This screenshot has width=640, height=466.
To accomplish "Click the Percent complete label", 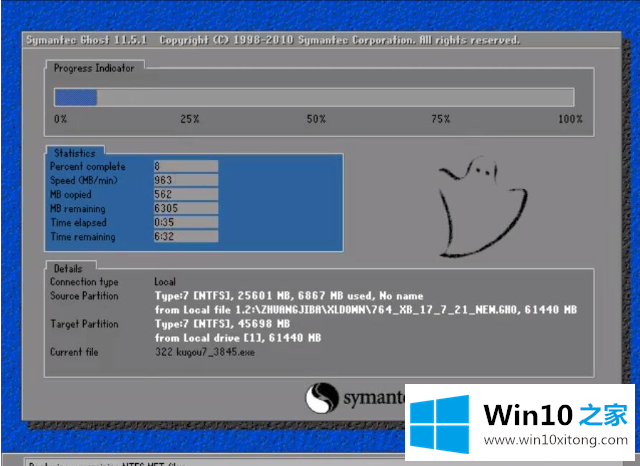I will (x=88, y=166).
